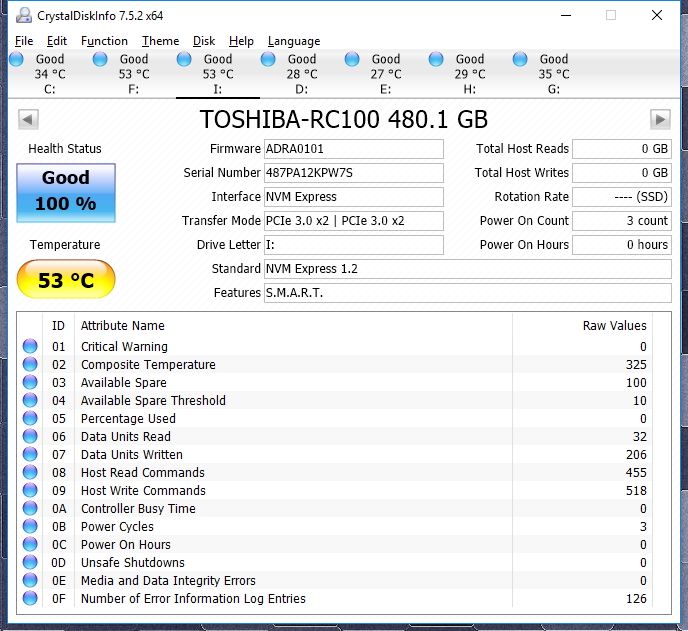Select the H: drive status icon
The image size is (688, 631).
tap(436, 60)
